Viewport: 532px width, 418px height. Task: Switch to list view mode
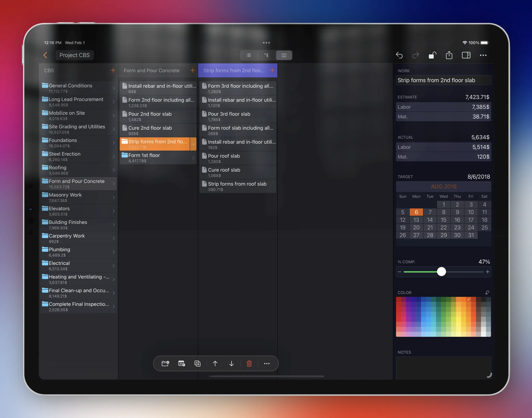(x=249, y=55)
